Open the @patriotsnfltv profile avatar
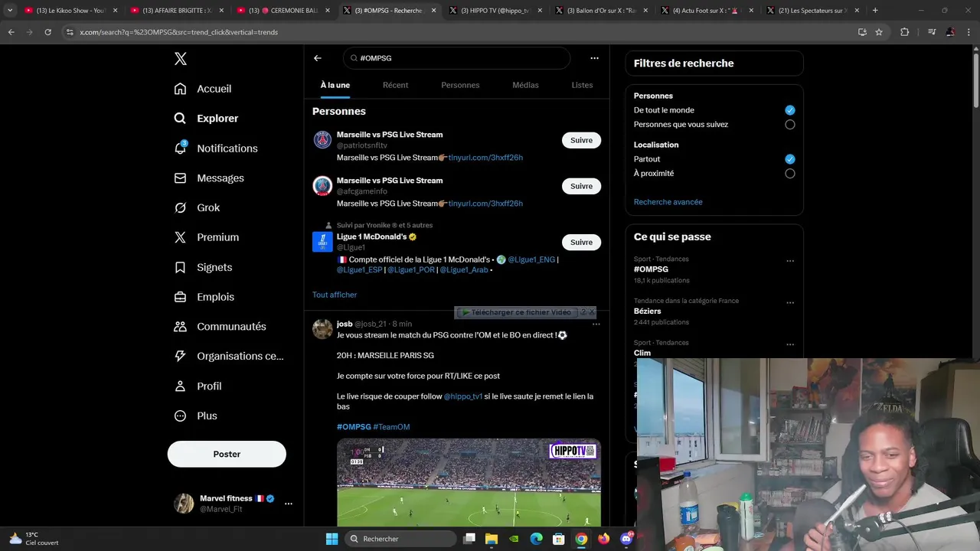 [x=322, y=140]
